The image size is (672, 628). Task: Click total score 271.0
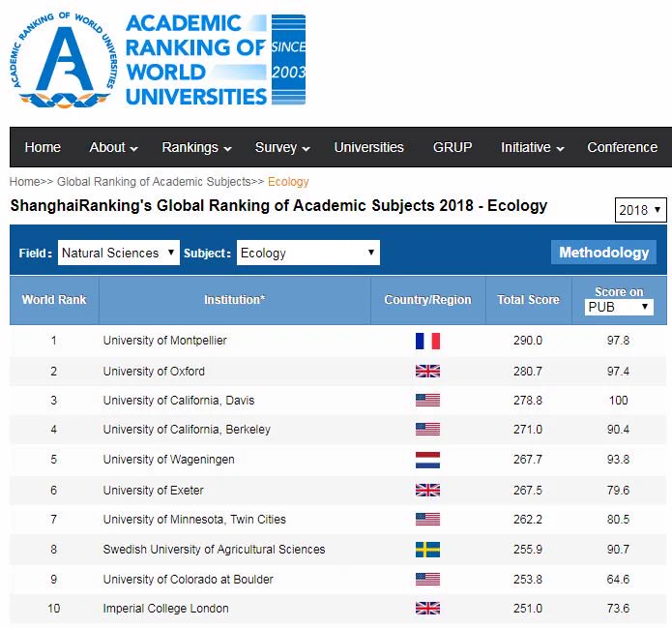[x=528, y=430]
